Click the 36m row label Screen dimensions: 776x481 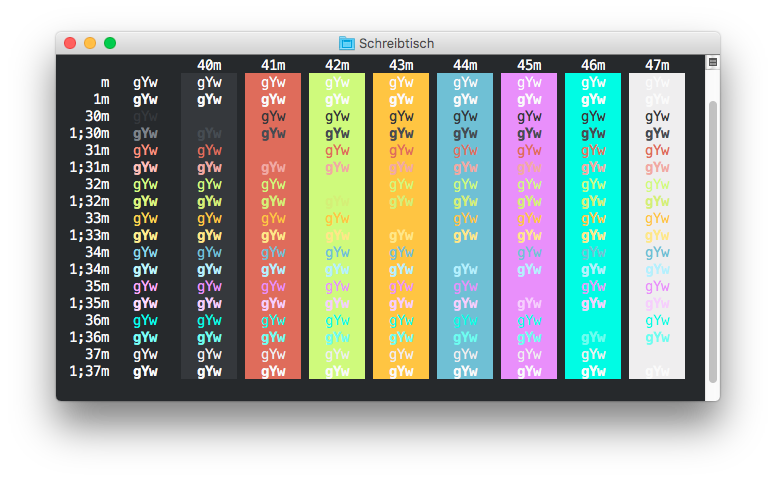click(97, 320)
